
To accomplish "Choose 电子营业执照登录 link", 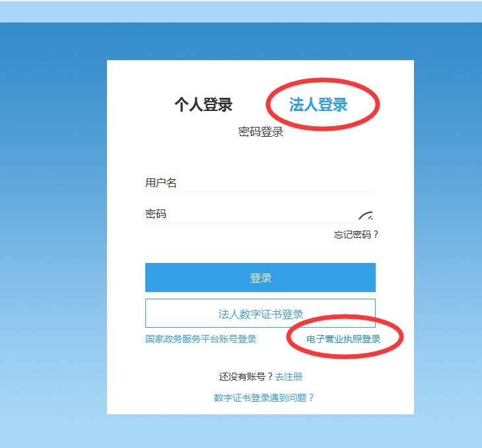I will (343, 339).
